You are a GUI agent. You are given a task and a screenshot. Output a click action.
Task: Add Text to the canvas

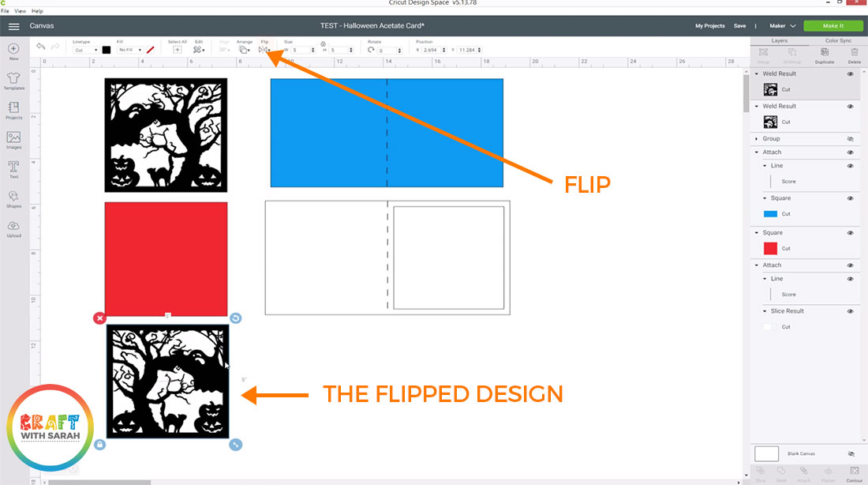click(x=14, y=170)
